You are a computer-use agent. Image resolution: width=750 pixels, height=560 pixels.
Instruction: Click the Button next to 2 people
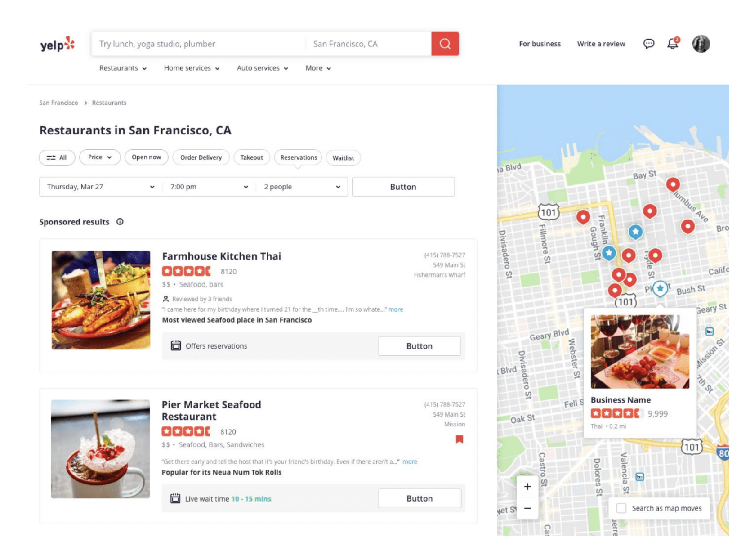coord(403,187)
